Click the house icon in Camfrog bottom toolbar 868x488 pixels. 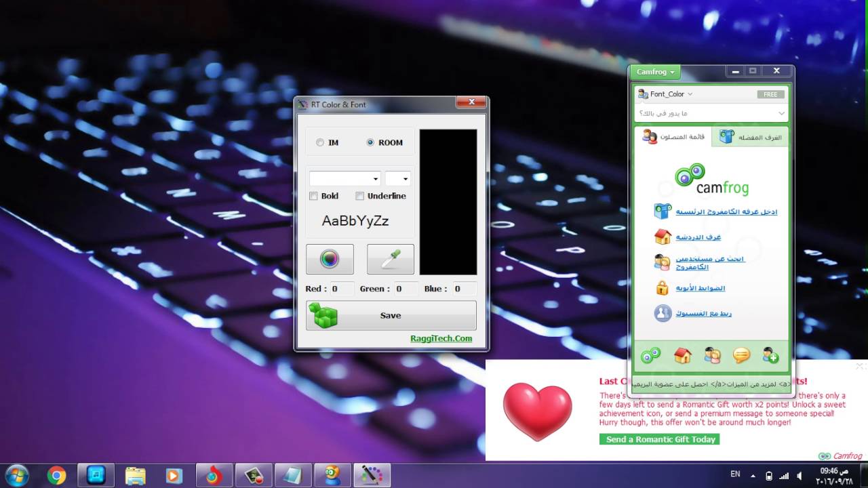[x=682, y=355]
